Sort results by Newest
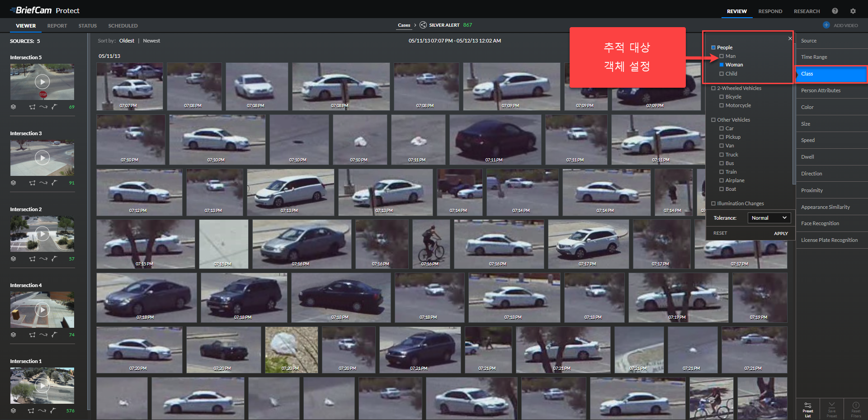Image resolution: width=868 pixels, height=420 pixels. coord(151,41)
